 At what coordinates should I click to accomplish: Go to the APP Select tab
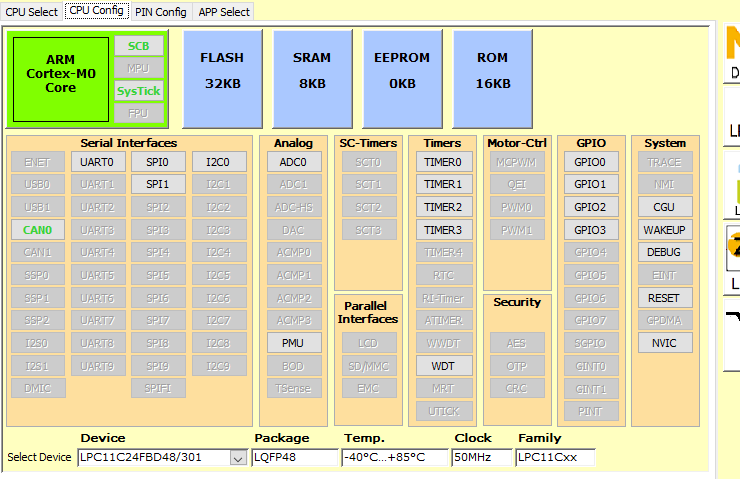click(224, 12)
